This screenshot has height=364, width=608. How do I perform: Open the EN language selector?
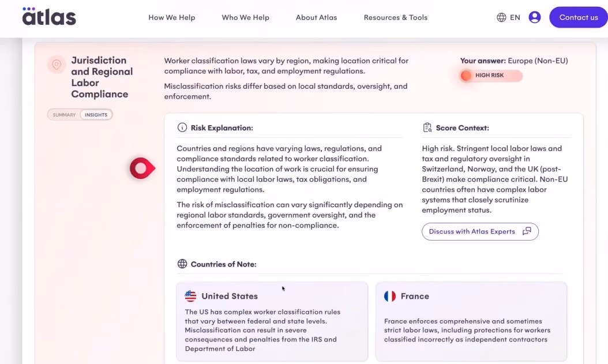click(515, 17)
